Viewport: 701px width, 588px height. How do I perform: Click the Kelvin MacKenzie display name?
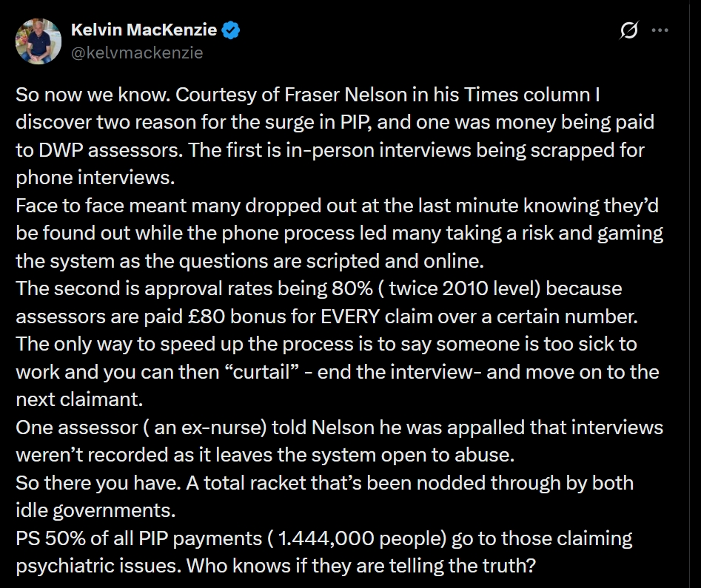[144, 30]
